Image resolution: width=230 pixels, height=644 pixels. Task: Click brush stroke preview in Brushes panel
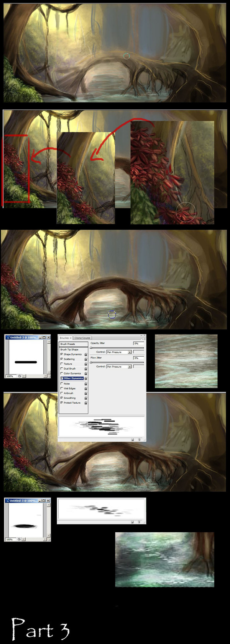(102, 427)
